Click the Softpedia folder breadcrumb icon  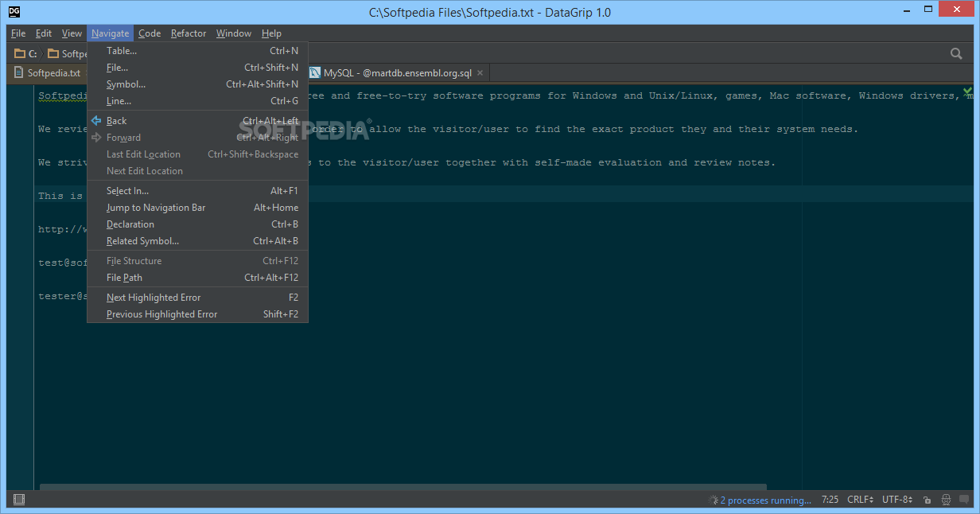click(53, 54)
